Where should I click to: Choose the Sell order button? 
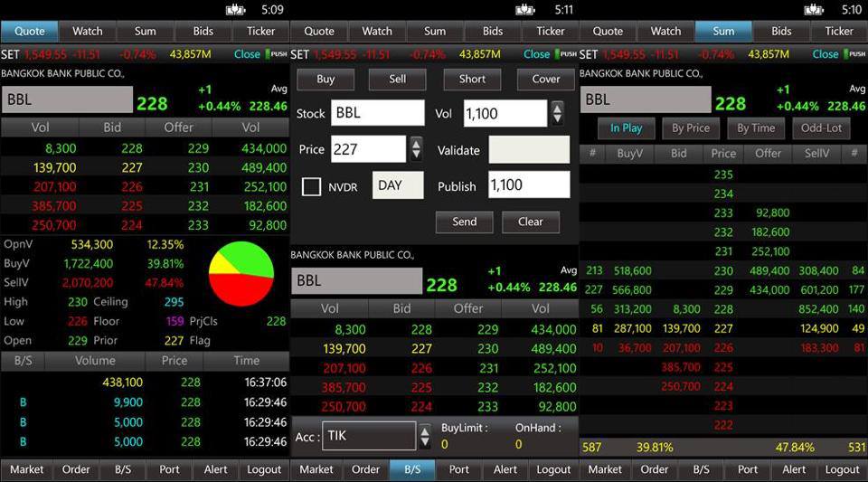(398, 80)
